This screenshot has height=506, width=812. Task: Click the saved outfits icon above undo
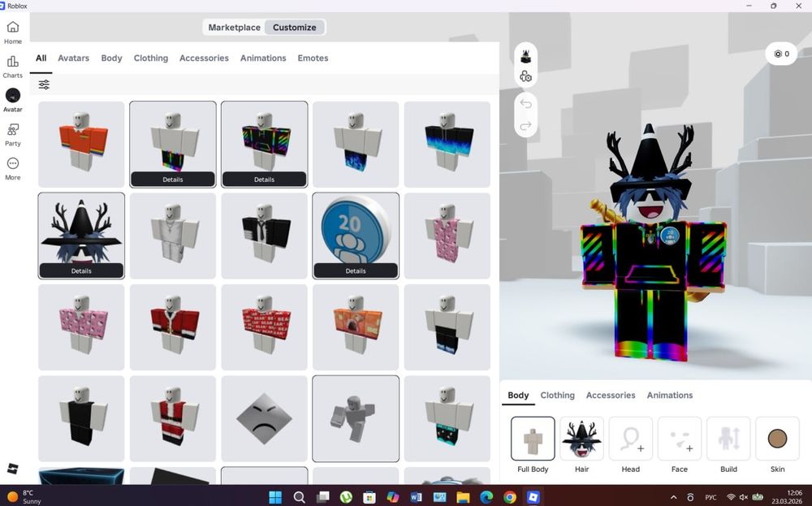pos(525,57)
